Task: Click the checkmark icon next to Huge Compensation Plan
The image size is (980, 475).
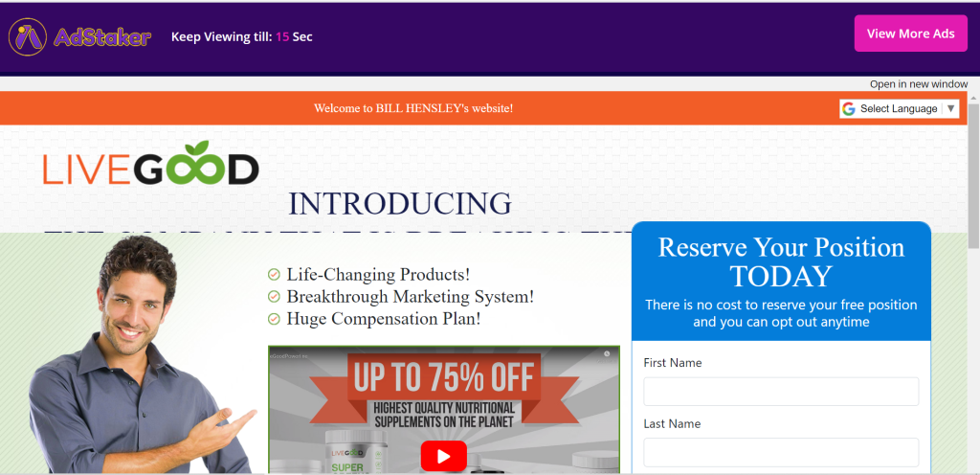Action: 274,319
